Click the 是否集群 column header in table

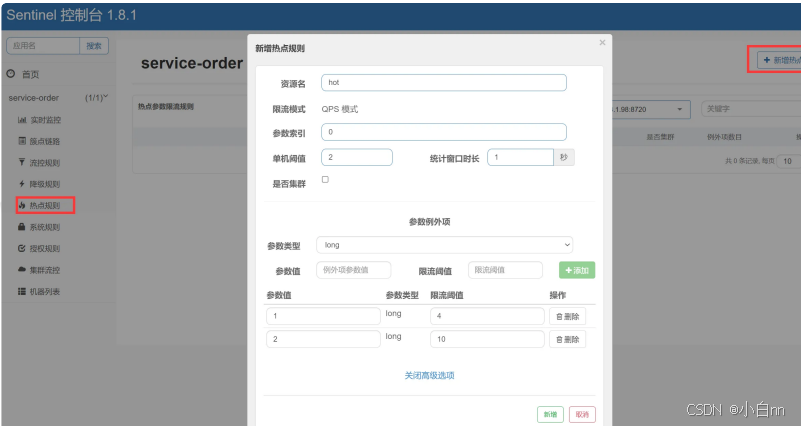pos(660,137)
